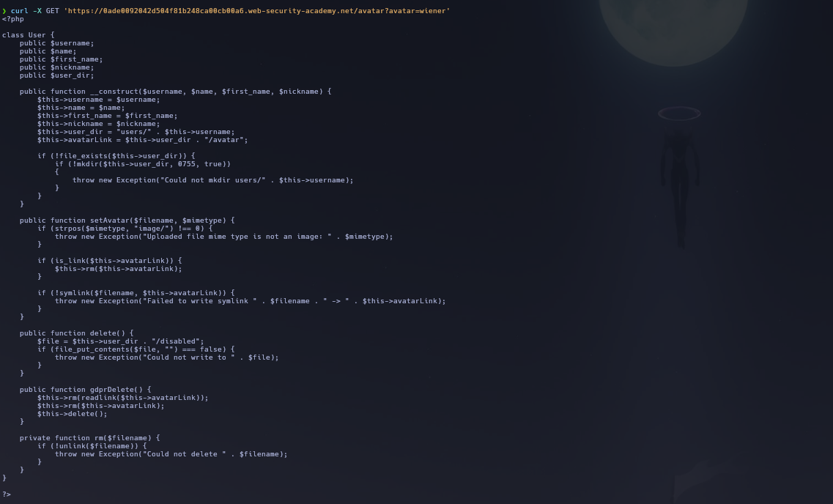Click 'public $user_dir;' declaration
Viewport: 833px width, 504px height.
pos(57,75)
